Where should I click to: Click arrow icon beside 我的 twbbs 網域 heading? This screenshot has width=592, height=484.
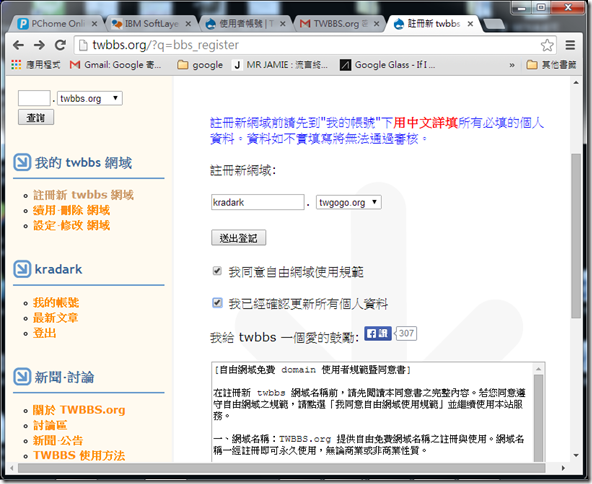coord(22,163)
